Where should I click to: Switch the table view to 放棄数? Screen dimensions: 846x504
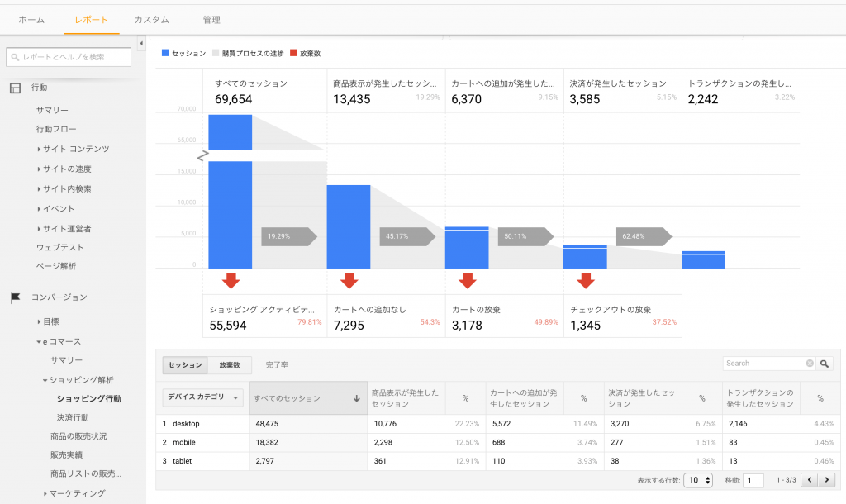coord(230,364)
